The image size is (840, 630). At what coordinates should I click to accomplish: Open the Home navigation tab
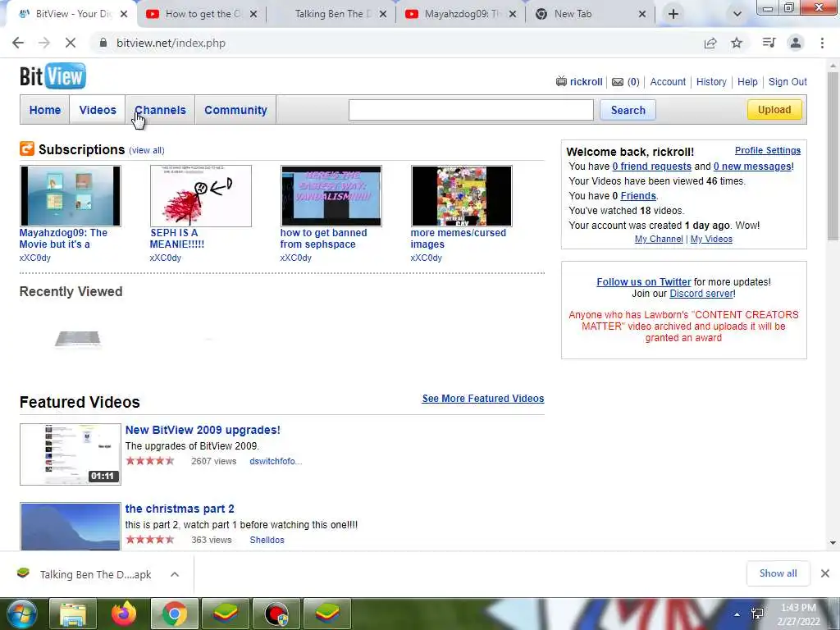click(45, 110)
